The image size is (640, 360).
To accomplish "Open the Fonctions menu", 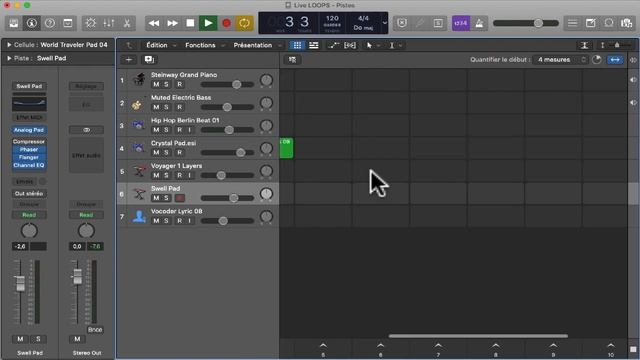I will (200, 45).
